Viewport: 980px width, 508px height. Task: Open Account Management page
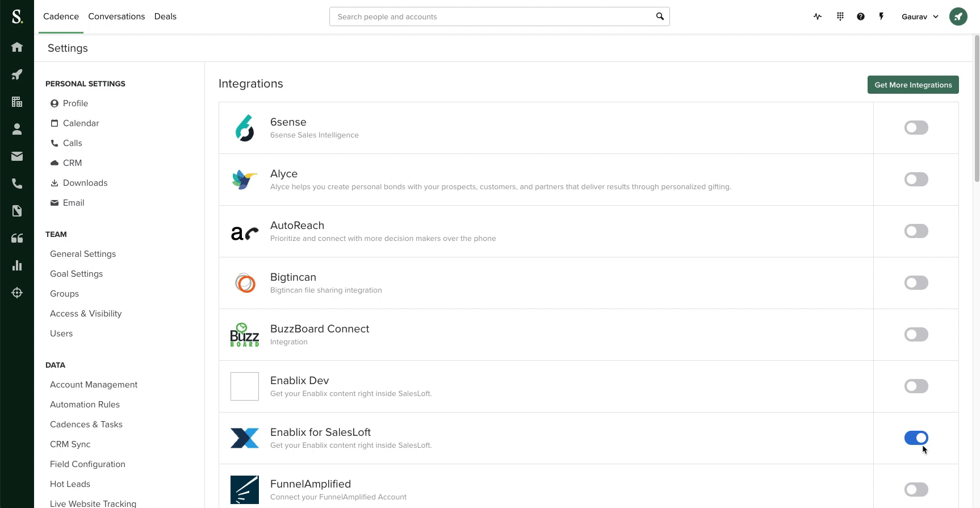point(94,385)
